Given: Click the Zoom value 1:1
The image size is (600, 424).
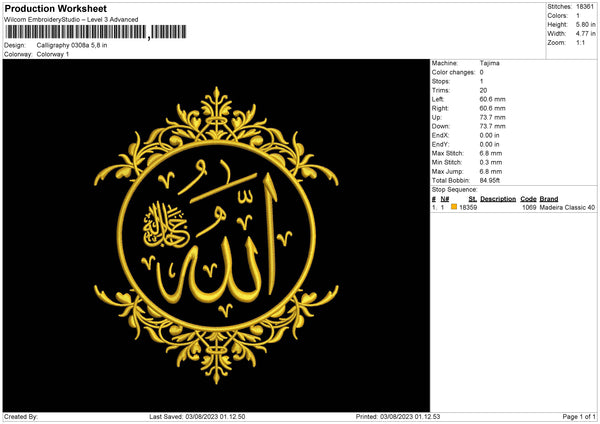Looking at the screenshot, I should pos(580,43).
